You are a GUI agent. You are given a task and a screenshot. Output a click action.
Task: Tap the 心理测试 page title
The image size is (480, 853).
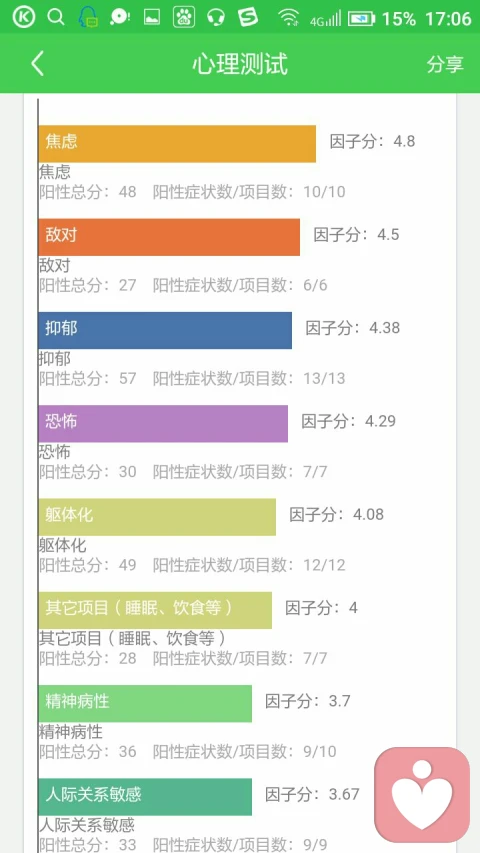coord(240,64)
